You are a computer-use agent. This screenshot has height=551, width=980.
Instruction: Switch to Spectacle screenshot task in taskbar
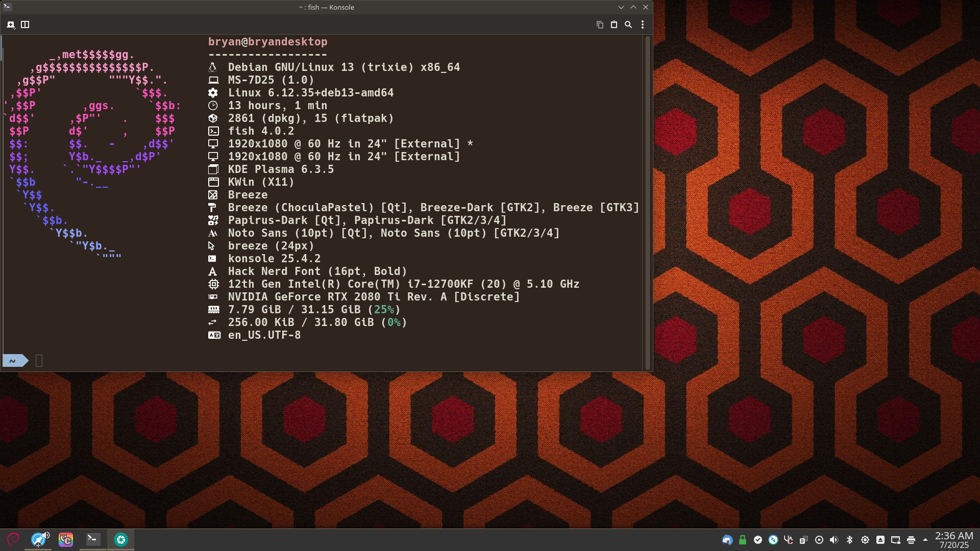pyautogui.click(x=121, y=540)
